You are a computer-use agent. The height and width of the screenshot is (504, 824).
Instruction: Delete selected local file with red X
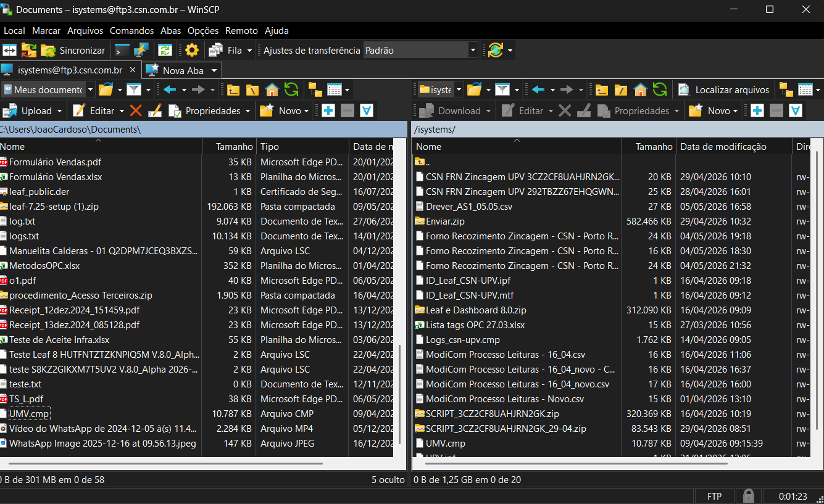(136, 111)
